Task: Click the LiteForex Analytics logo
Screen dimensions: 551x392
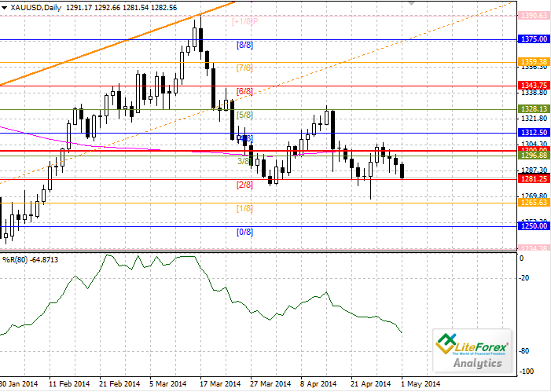Action: pos(473,350)
